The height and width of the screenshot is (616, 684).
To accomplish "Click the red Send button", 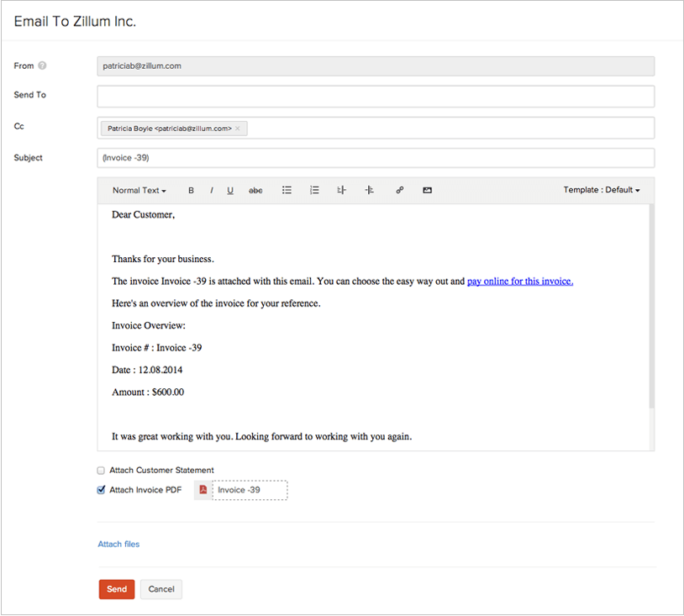I will tap(117, 589).
